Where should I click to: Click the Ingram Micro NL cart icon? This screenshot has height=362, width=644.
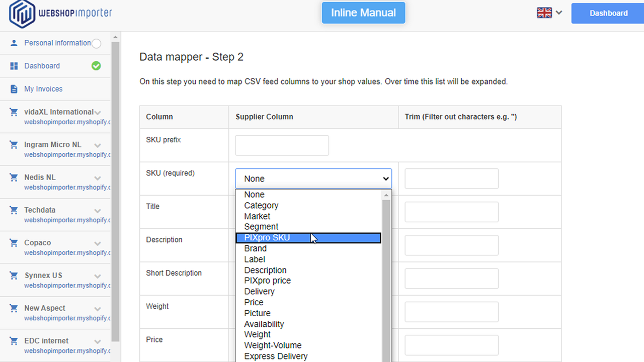[x=14, y=144]
